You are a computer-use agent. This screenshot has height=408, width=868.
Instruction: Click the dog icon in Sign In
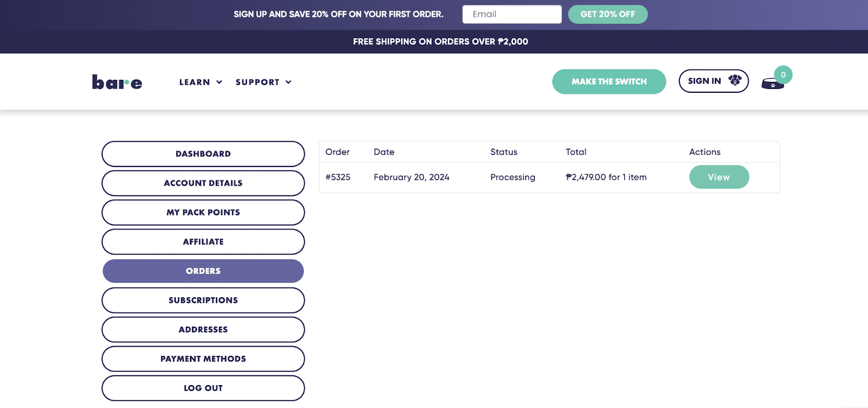click(735, 80)
